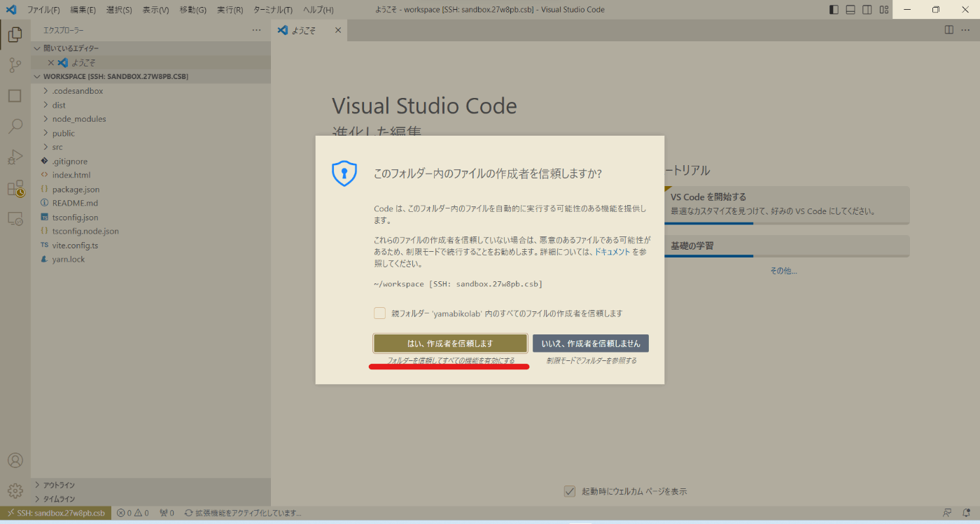Open forwarded ports status item

(167, 513)
